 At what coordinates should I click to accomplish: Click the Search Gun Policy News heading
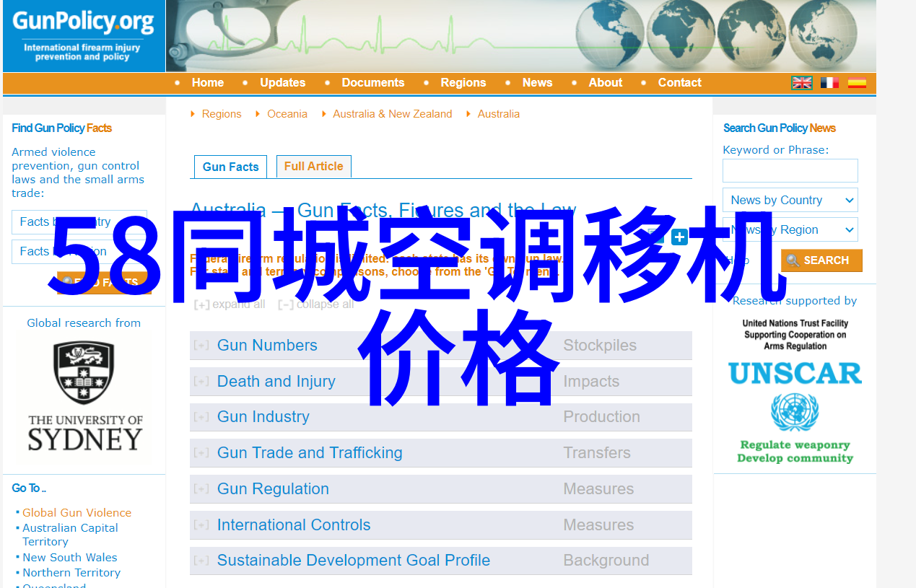780,128
